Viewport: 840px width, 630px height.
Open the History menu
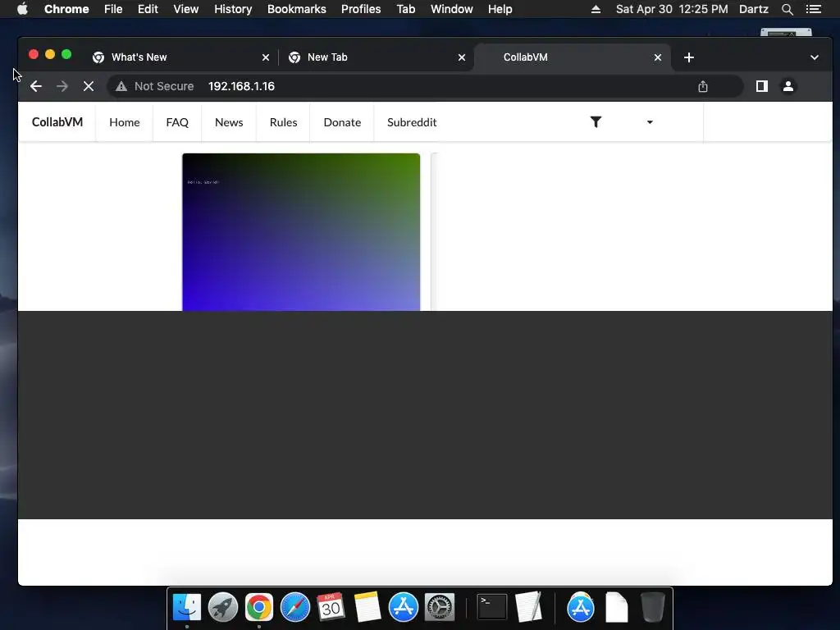tap(233, 9)
